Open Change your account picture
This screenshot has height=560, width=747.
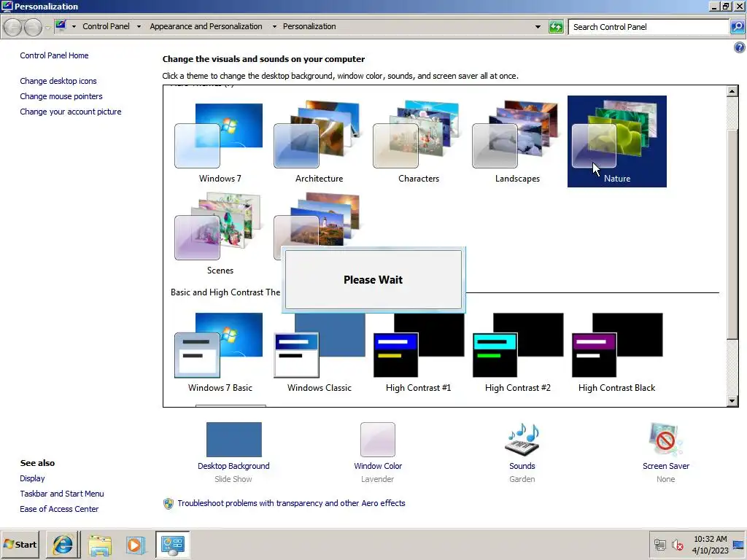point(71,112)
